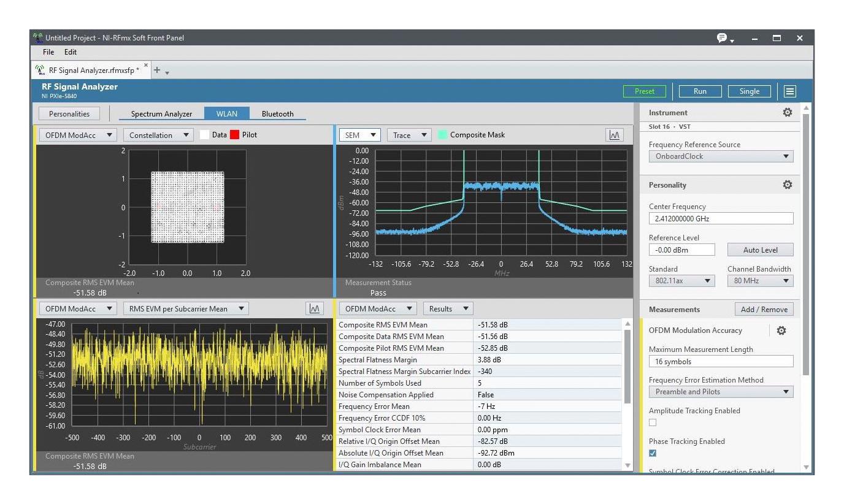Open the Instrument settings gear
Screen dimensions: 844x504
[787, 113]
